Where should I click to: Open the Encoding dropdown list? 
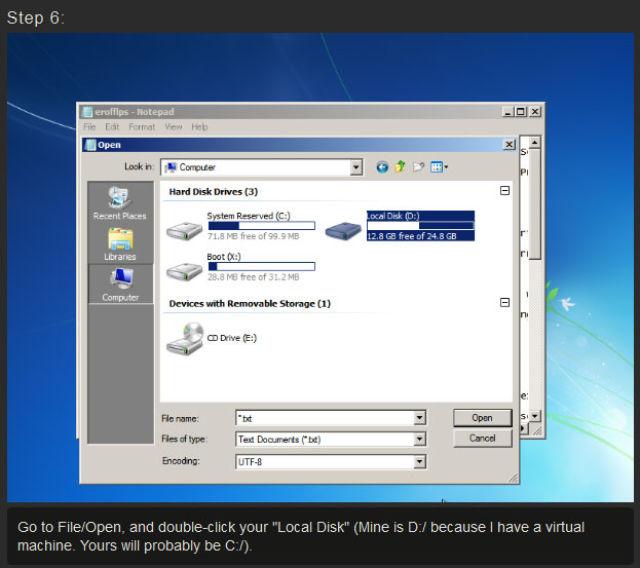click(x=419, y=461)
